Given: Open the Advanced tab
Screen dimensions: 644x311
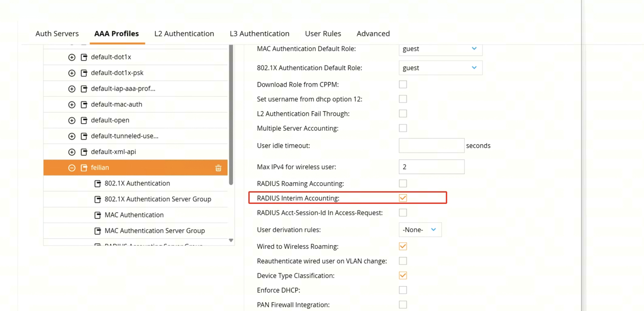Looking at the screenshot, I should click(x=373, y=34).
